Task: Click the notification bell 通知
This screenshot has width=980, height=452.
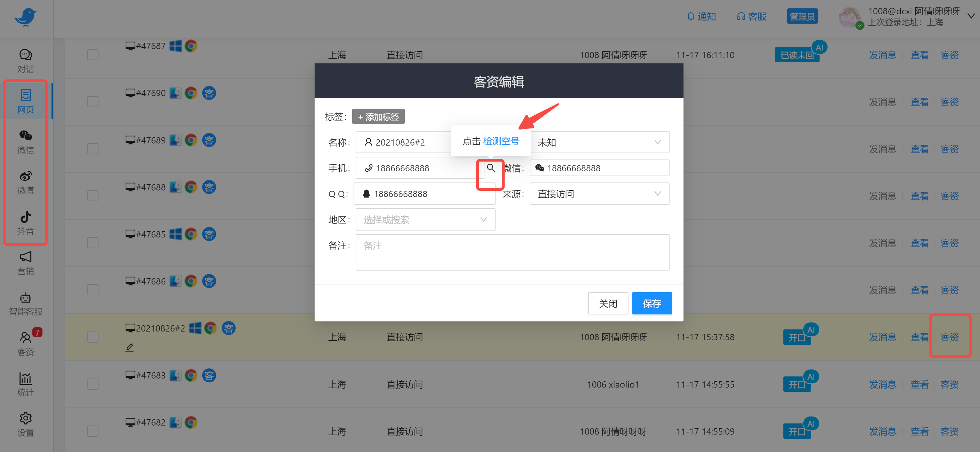Action: coord(701,16)
